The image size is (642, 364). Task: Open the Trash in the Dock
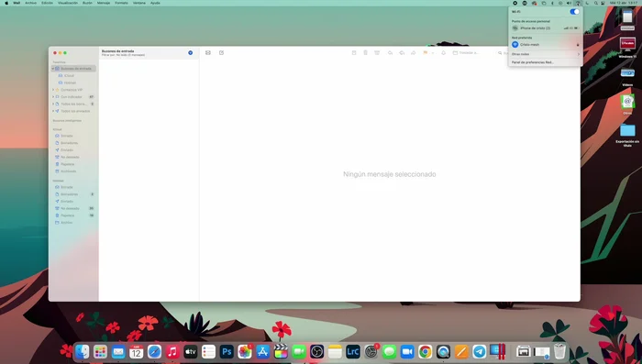pyautogui.click(x=559, y=351)
